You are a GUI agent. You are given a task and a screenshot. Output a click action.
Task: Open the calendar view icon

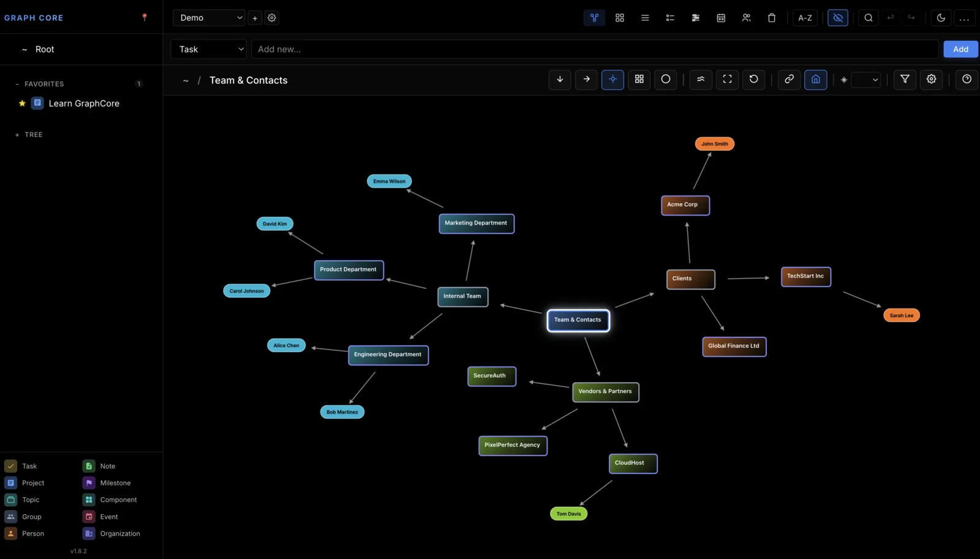721,18
